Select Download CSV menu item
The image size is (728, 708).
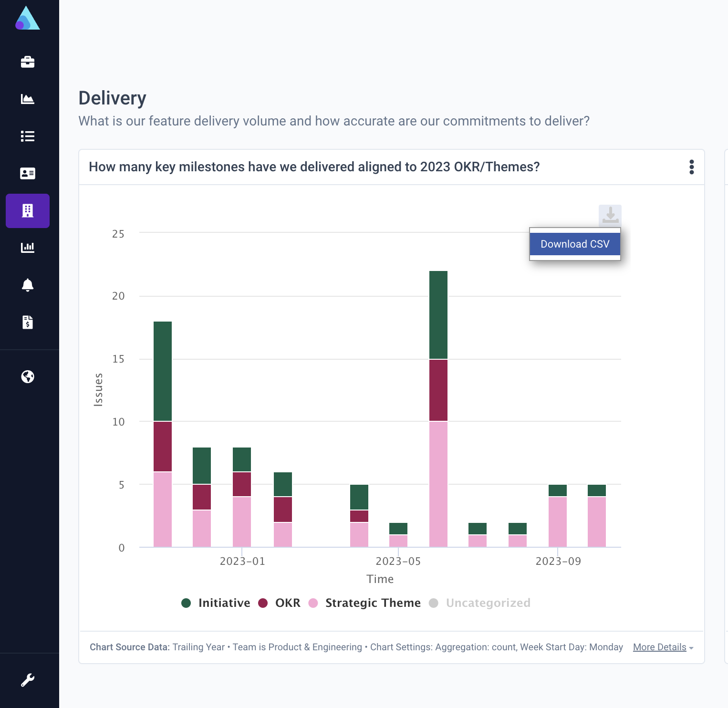click(x=575, y=244)
